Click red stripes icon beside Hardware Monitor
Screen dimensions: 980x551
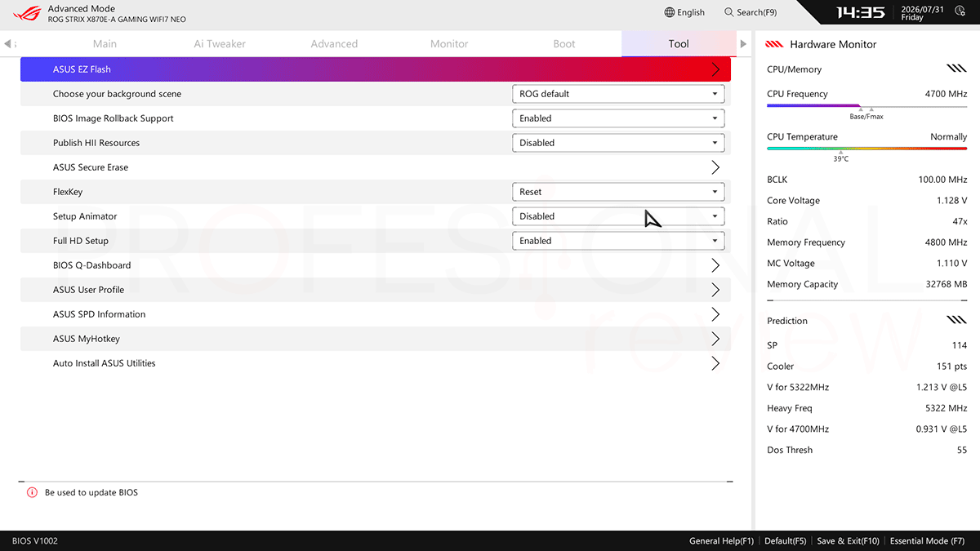pos(775,44)
